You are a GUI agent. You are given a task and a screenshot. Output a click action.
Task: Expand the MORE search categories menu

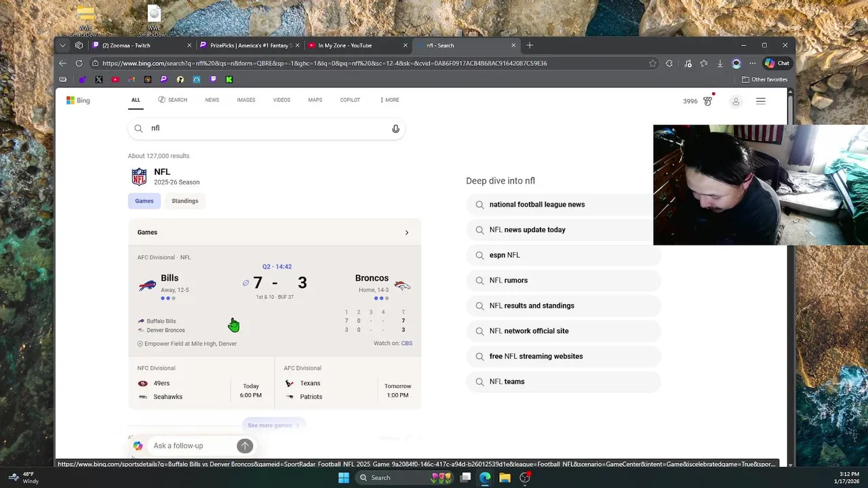coord(389,100)
